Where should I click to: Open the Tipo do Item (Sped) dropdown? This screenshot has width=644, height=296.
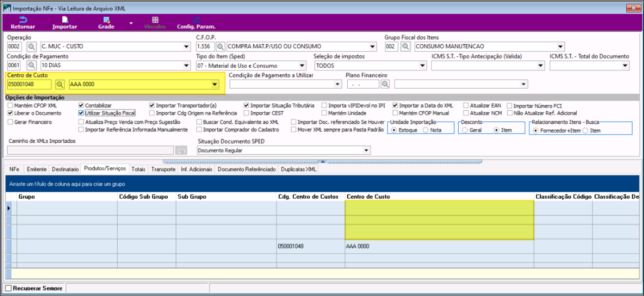coord(302,65)
